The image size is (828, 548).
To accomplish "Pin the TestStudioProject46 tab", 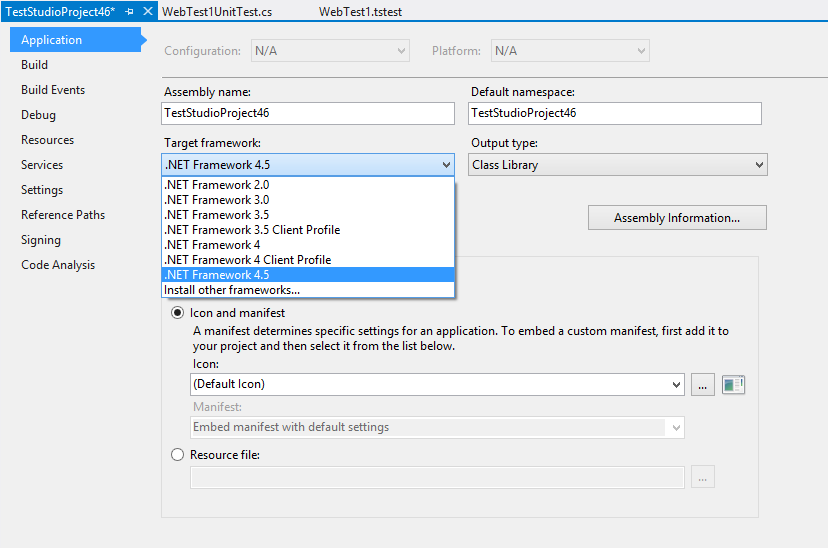I will pos(129,11).
